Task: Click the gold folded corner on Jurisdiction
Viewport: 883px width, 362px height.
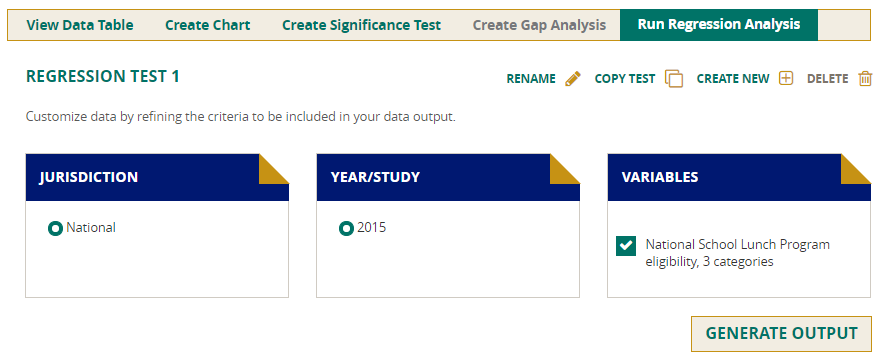Action: [274, 169]
